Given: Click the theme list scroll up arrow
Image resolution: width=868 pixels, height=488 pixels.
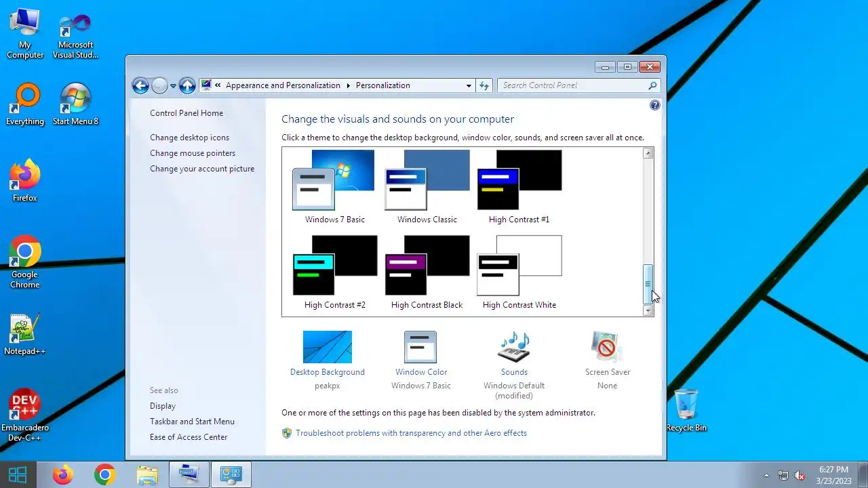Looking at the screenshot, I should (648, 153).
